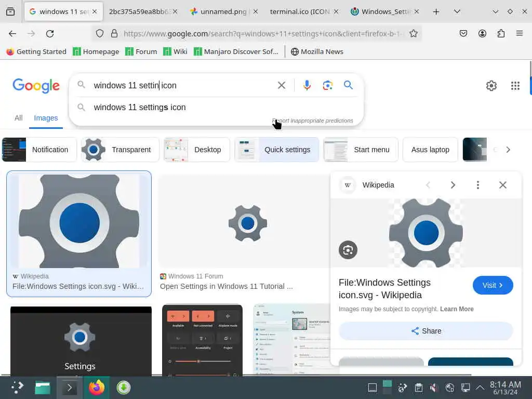The height and width of the screenshot is (399, 532).
Task: Expand hidden system tray icons
Action: pos(480,388)
